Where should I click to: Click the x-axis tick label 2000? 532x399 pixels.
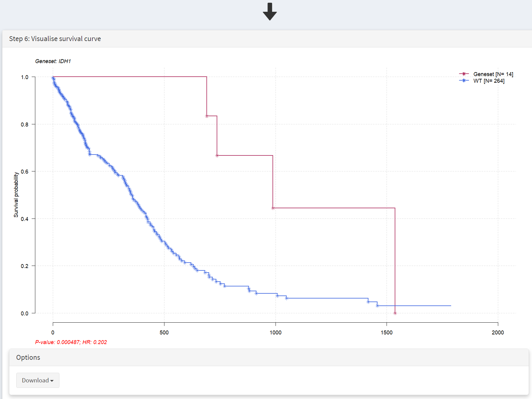point(498,333)
